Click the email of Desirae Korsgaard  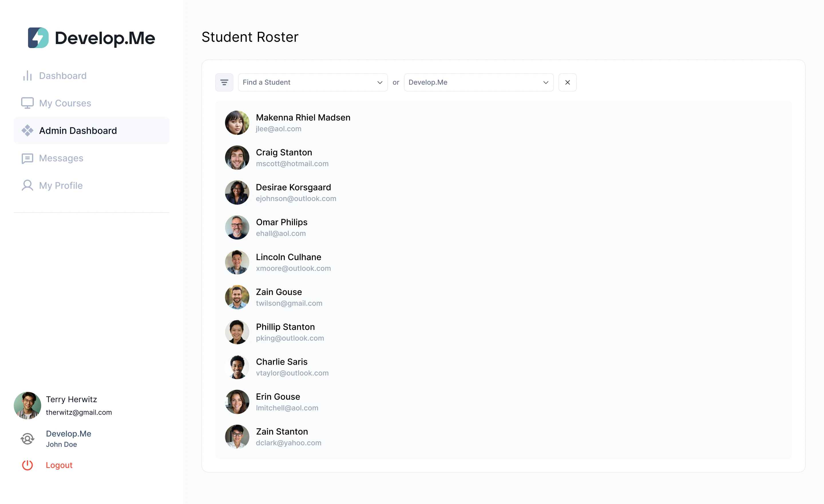click(x=296, y=198)
